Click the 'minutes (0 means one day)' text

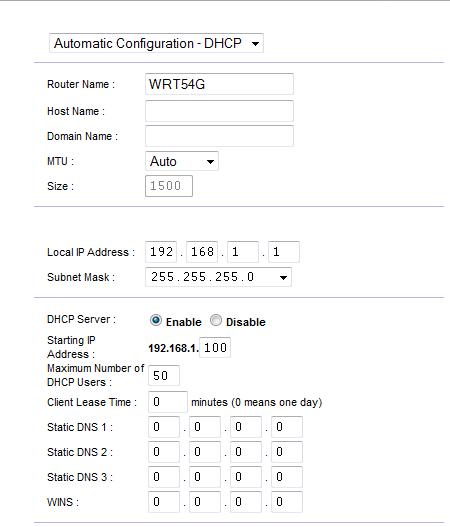coord(257,402)
